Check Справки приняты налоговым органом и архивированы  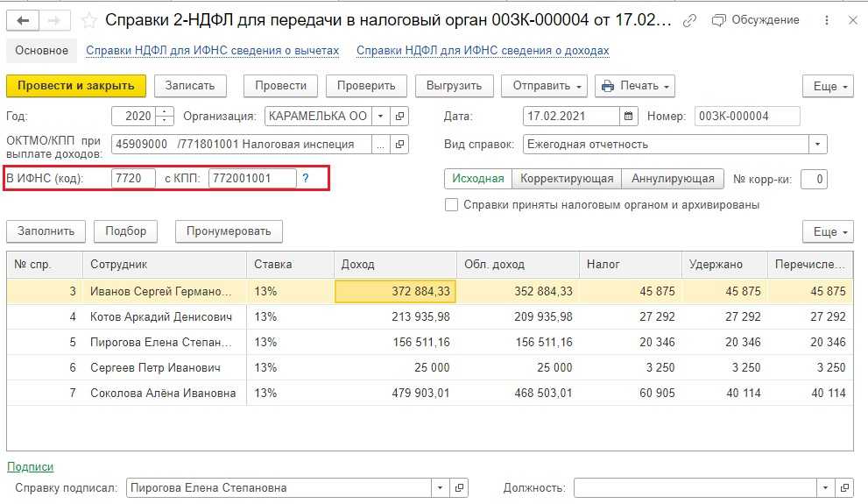click(452, 205)
